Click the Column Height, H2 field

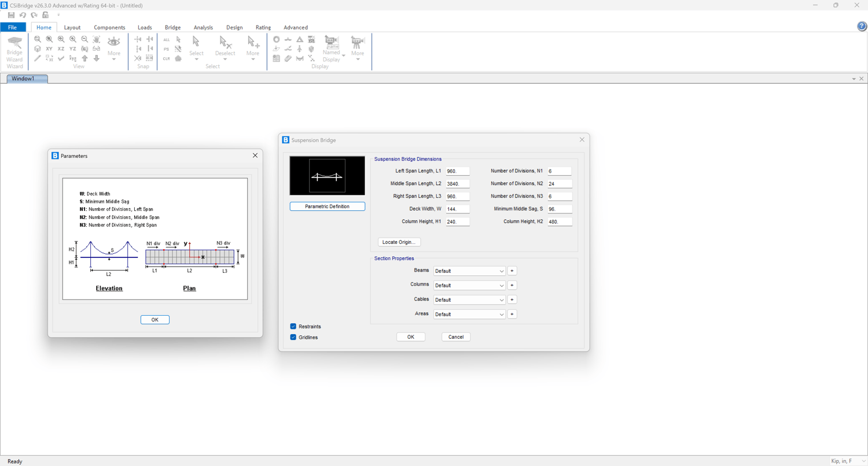click(x=560, y=222)
